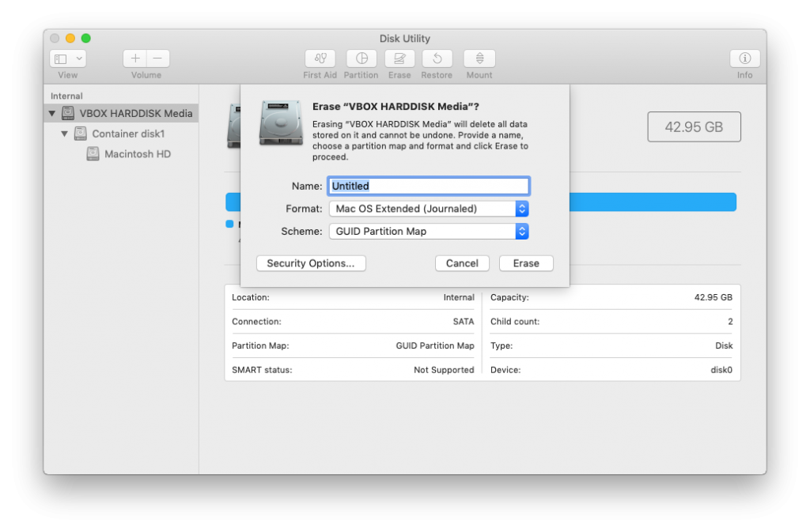Remove a volume with the minus icon
810x532 pixels.
(157, 58)
